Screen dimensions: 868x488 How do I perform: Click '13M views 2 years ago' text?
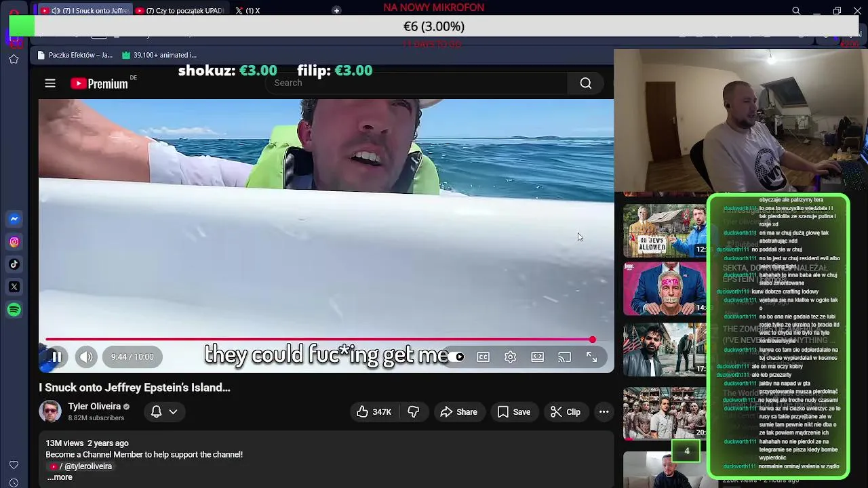pos(87,443)
